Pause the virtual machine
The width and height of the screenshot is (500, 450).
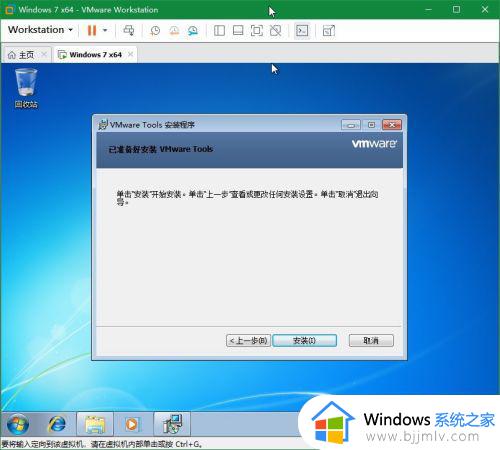(x=92, y=30)
